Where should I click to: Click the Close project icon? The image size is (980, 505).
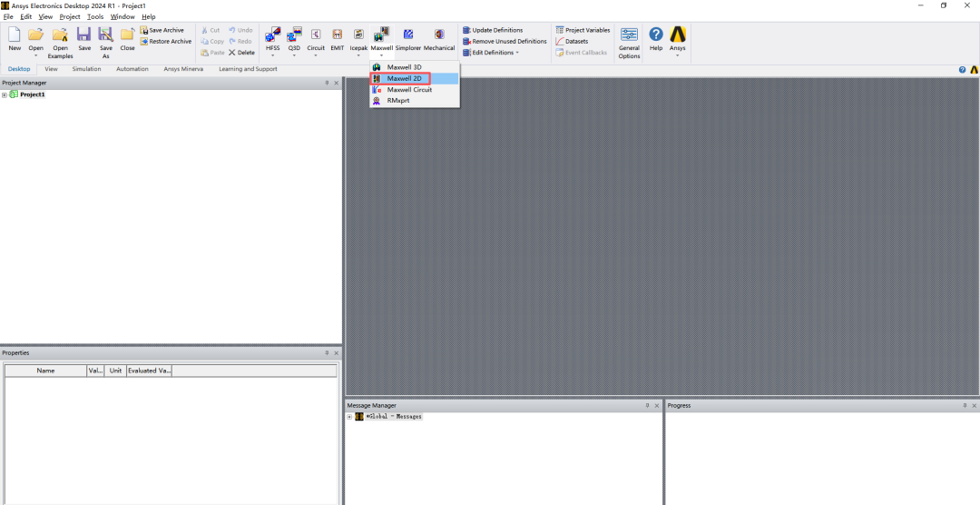point(128,35)
